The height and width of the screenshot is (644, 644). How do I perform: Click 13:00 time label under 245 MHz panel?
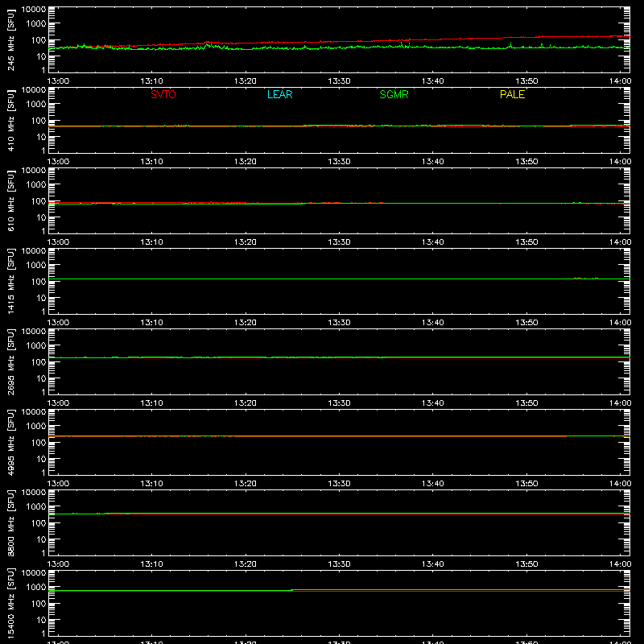click(x=58, y=81)
